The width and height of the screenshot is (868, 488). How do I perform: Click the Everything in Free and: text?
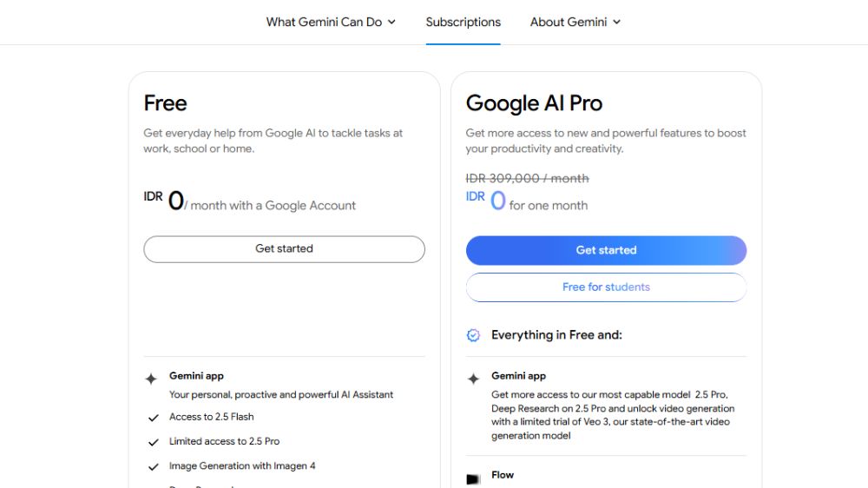[x=556, y=335]
